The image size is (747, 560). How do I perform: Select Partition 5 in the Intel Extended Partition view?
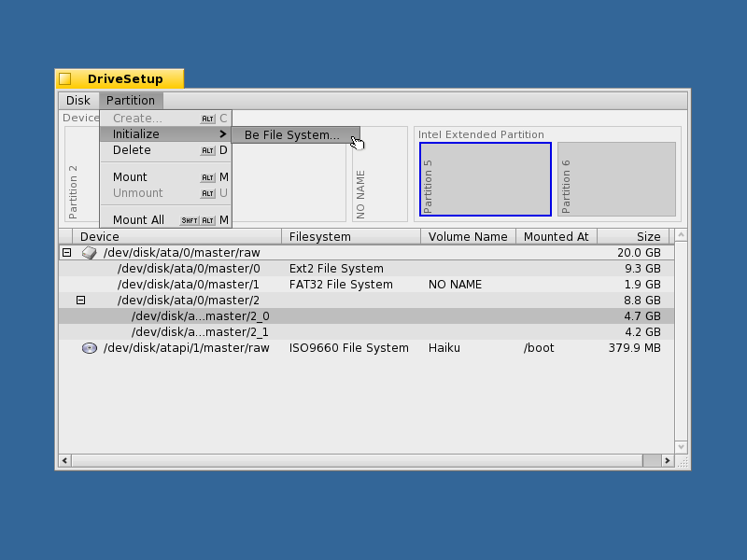pos(484,178)
